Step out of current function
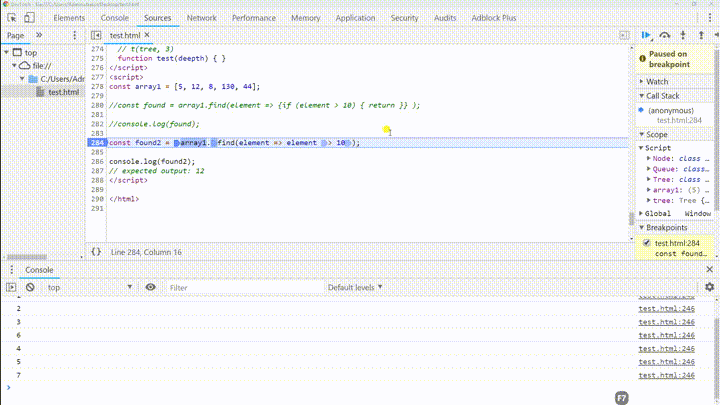Image resolution: width=720 pixels, height=405 pixels. pyautogui.click(x=701, y=35)
